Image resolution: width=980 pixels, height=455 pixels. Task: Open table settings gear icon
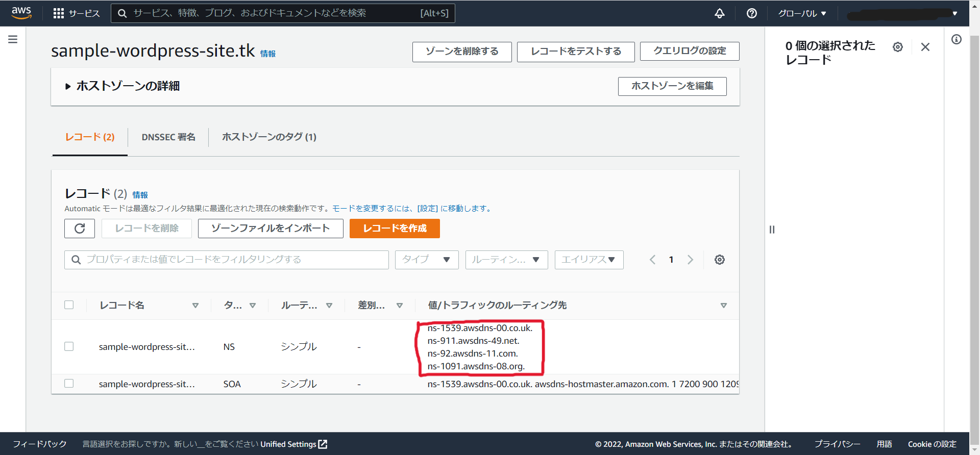(x=720, y=260)
